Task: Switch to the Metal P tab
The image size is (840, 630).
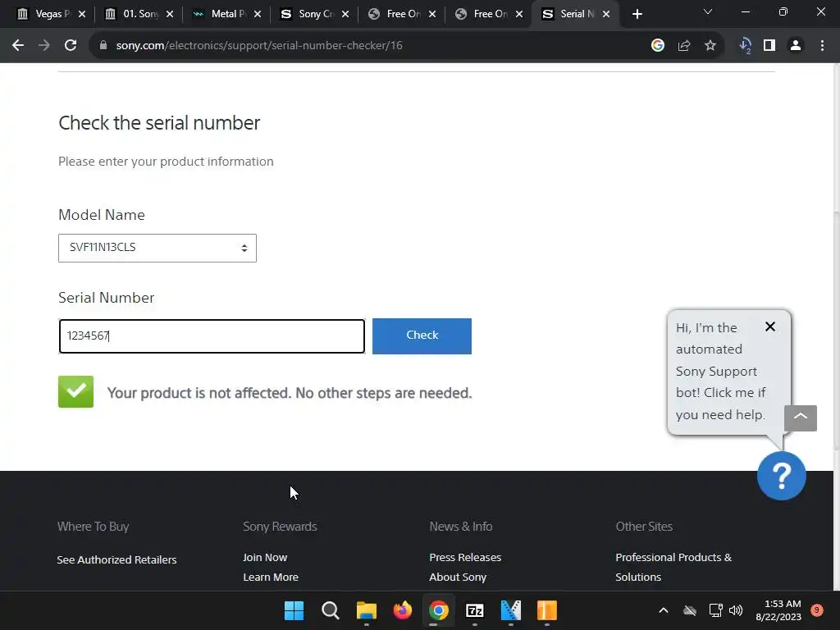Action: click(220, 14)
